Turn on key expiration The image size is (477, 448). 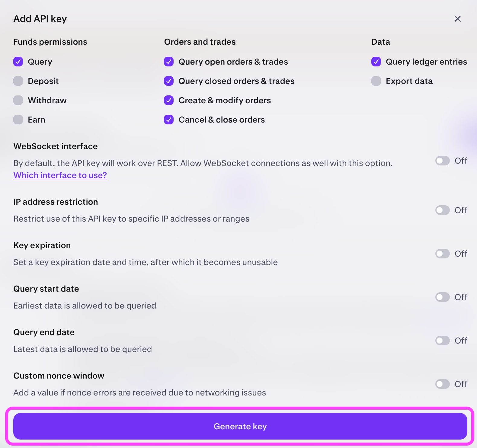[x=442, y=254]
